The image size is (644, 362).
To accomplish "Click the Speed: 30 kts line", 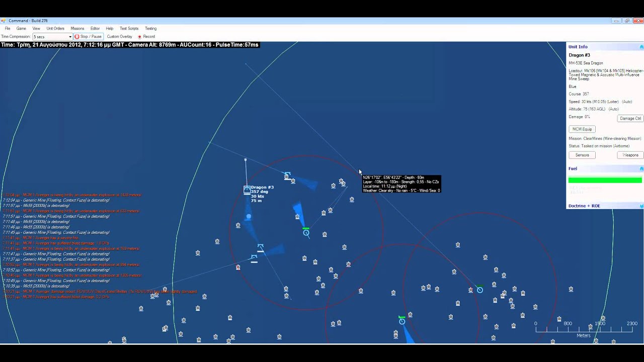I will point(601,102).
